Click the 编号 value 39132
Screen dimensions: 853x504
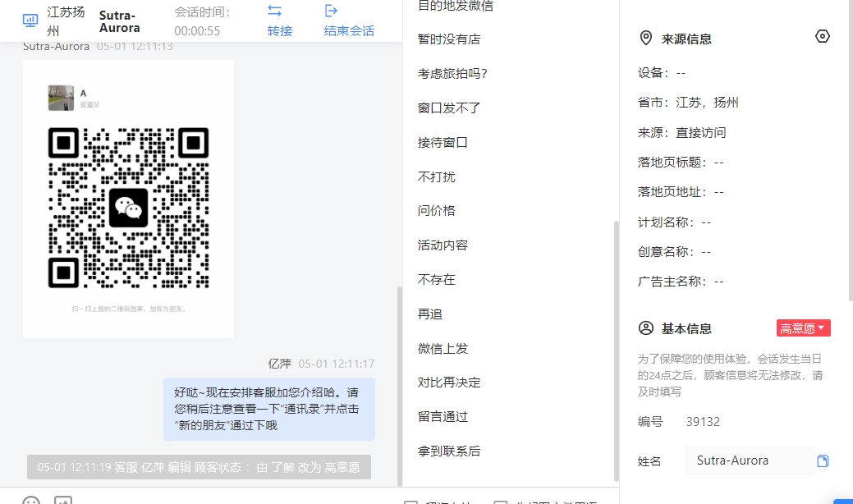[703, 422]
